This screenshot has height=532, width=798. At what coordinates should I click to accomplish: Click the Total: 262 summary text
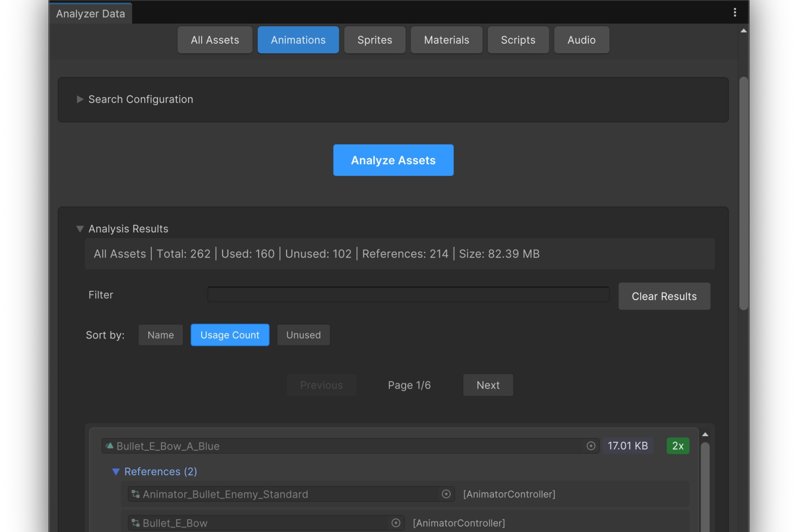183,254
